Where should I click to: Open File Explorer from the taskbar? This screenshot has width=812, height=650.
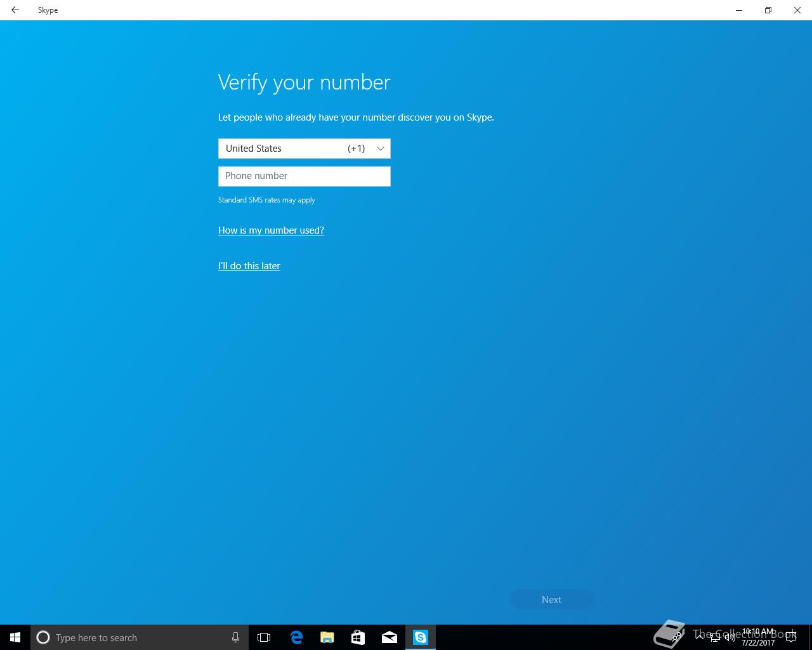[327, 637]
